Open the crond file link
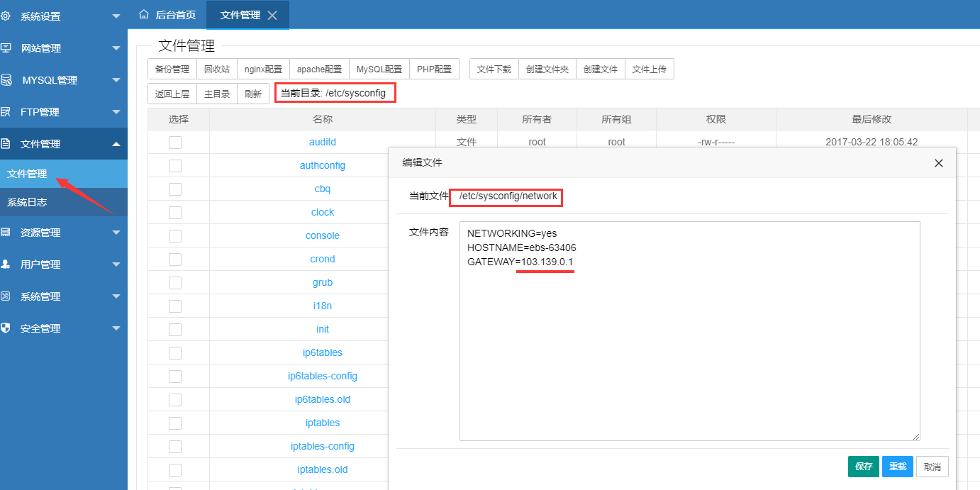This screenshot has width=980, height=490. coord(323,260)
